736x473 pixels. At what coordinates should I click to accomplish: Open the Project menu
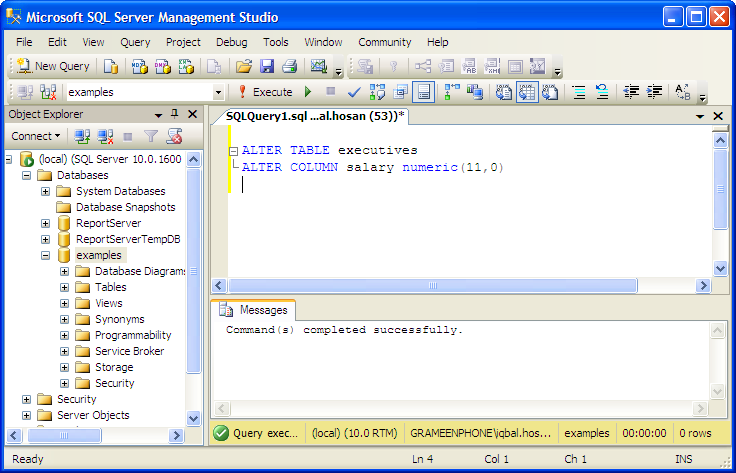(183, 42)
